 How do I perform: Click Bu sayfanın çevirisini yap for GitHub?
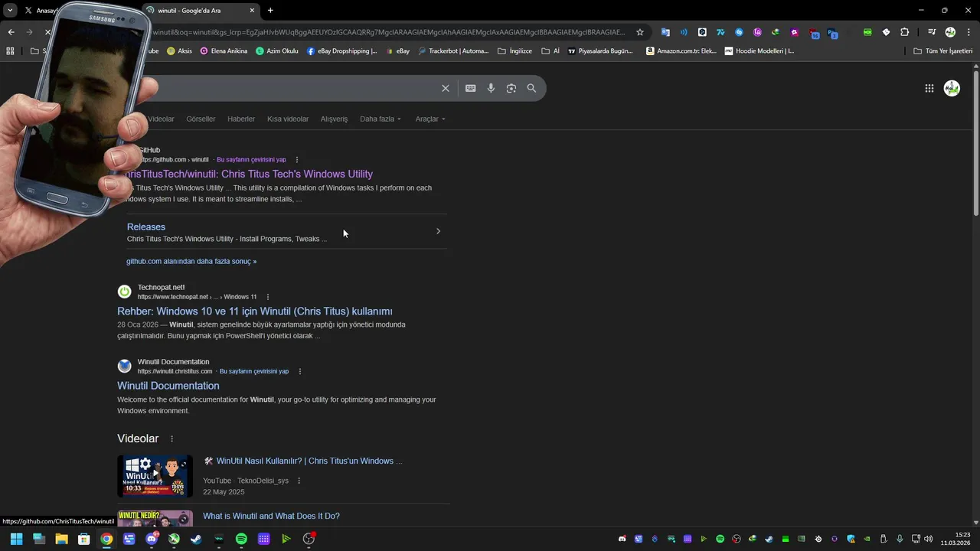(251, 160)
